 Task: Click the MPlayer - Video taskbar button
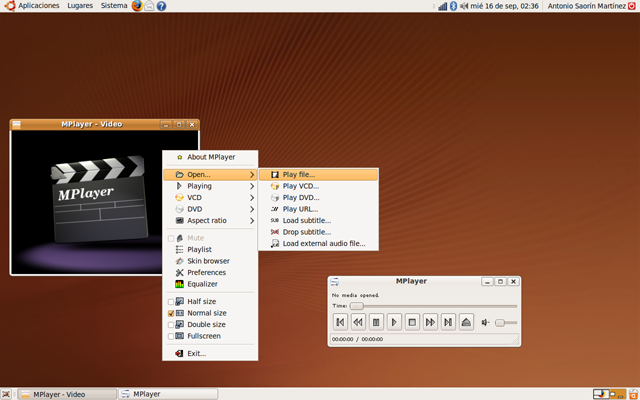pyautogui.click(x=66, y=394)
